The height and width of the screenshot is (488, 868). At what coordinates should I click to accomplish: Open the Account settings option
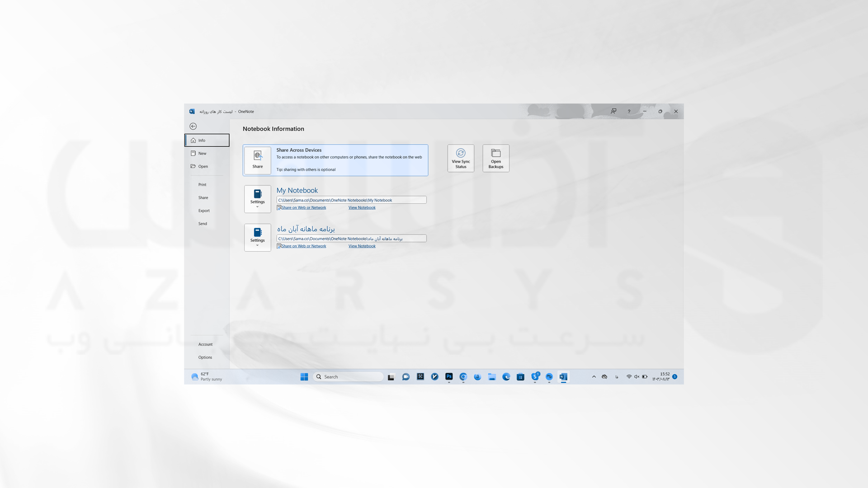tap(205, 344)
